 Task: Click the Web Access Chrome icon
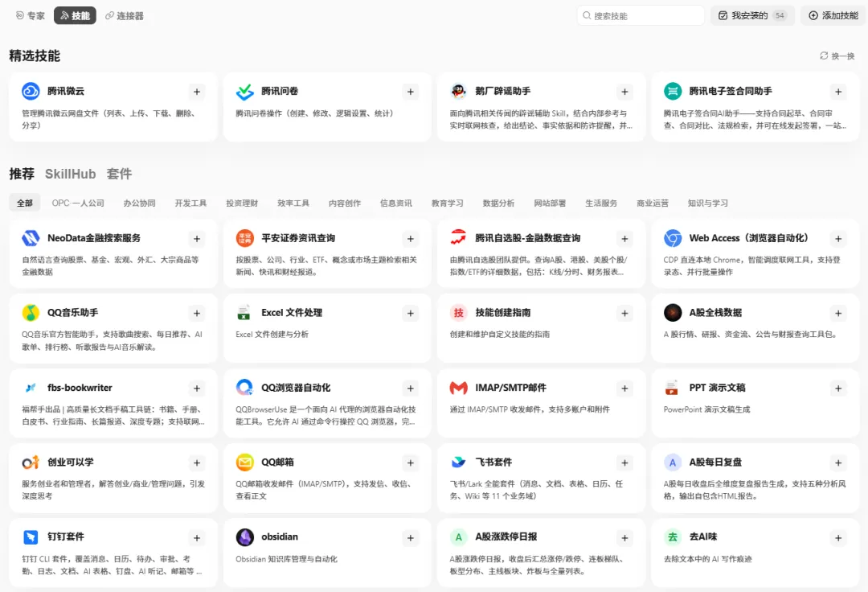(673, 238)
